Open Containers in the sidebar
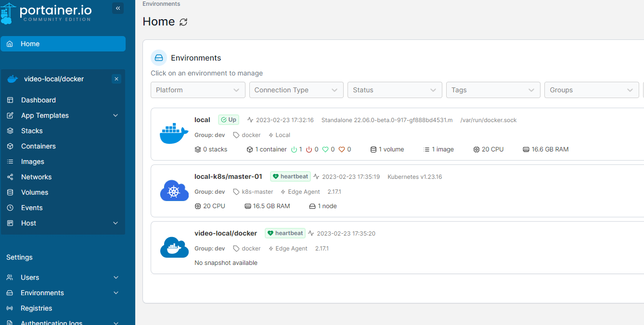 38,146
